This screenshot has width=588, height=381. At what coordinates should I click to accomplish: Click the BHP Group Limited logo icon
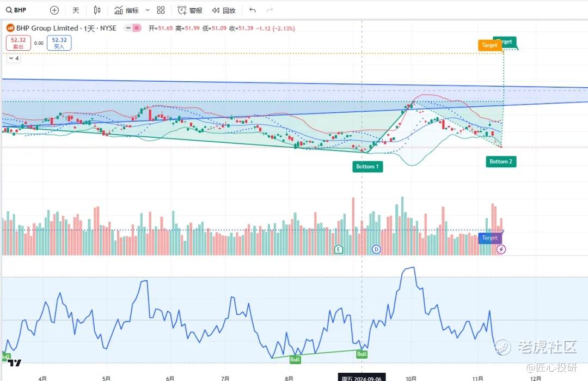pos(10,28)
